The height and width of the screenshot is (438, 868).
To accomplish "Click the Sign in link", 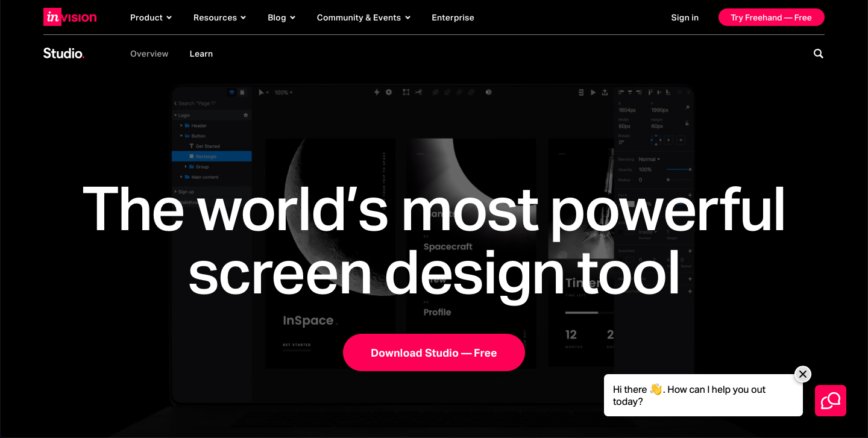I will point(685,17).
